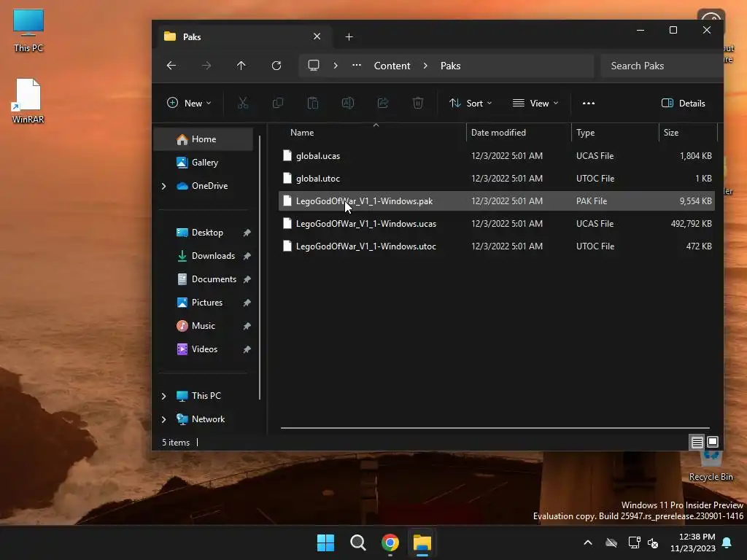Image resolution: width=747 pixels, height=560 pixels.
Task: Sort by Date modified column header
Action: tap(519, 133)
